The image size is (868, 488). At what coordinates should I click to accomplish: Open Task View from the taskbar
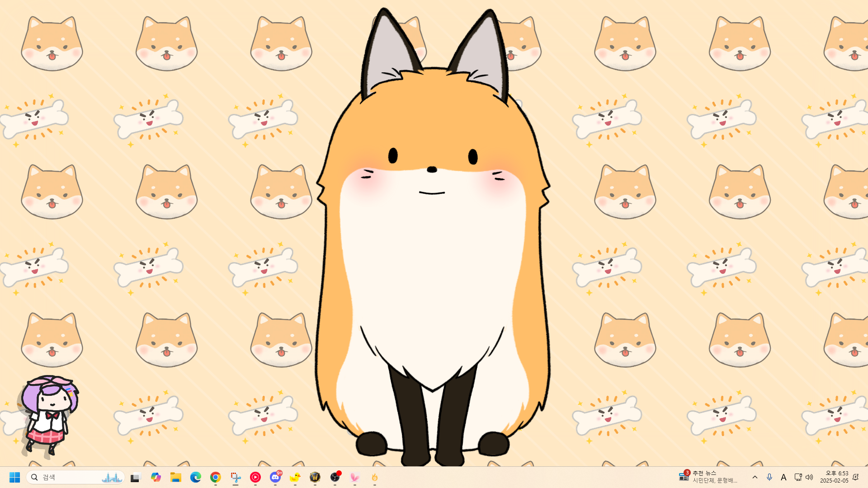136,477
